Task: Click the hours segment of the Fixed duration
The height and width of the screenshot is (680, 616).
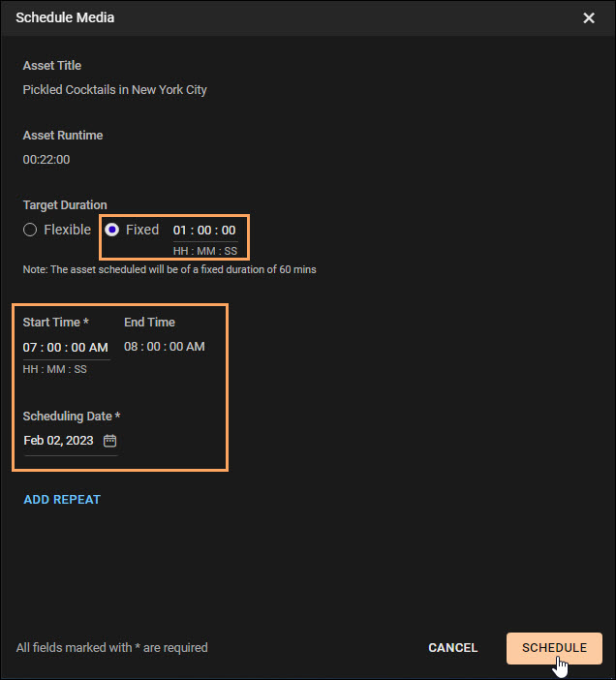Action: pyautogui.click(x=179, y=230)
